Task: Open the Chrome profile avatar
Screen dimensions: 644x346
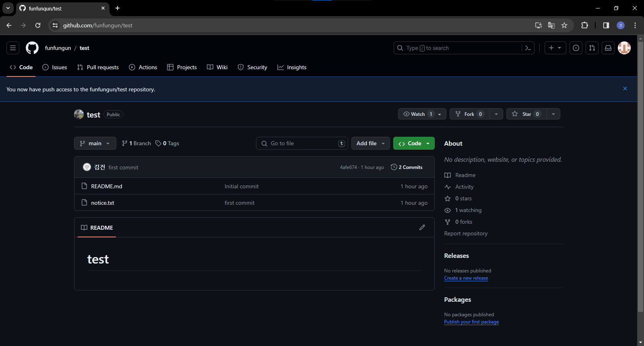Action: pyautogui.click(x=621, y=25)
